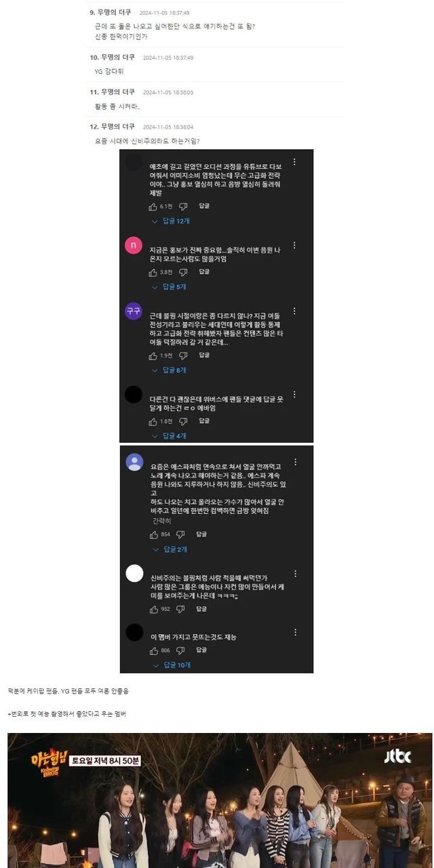Open the Knowing Bros jtbc screenshot image
Image resolution: width=434 pixels, height=868 pixels.
coord(220,800)
